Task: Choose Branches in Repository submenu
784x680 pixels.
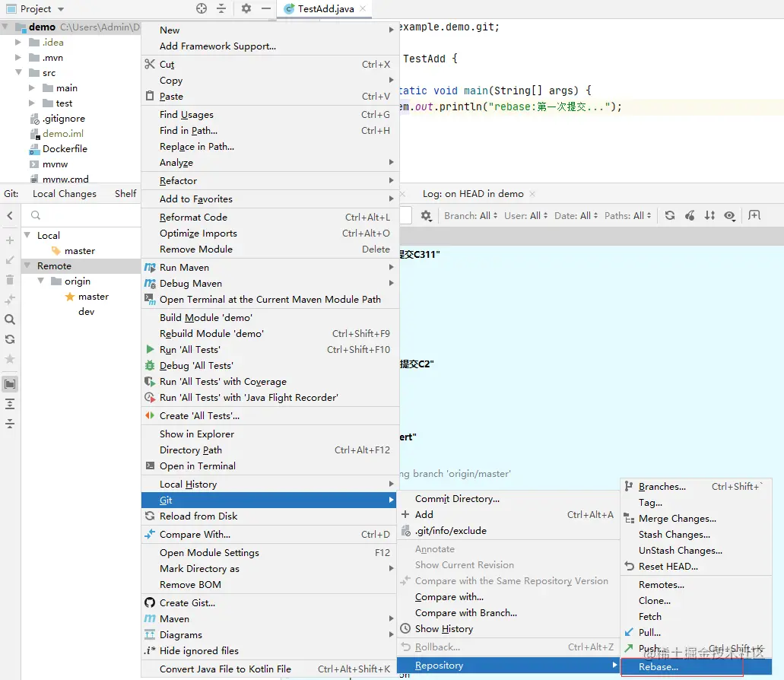Action: (696, 486)
